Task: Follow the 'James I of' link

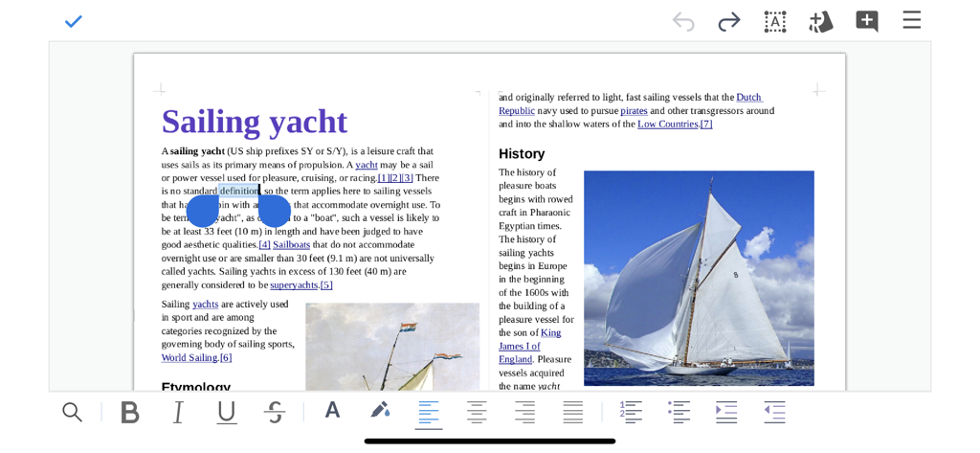Action: pos(520,346)
